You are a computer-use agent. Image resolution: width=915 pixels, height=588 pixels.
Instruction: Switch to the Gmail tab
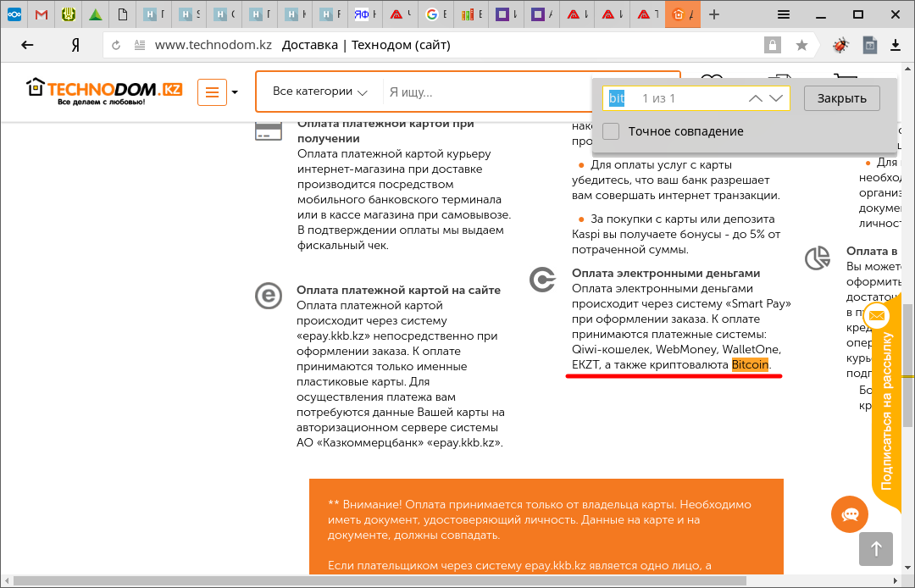pyautogui.click(x=42, y=14)
